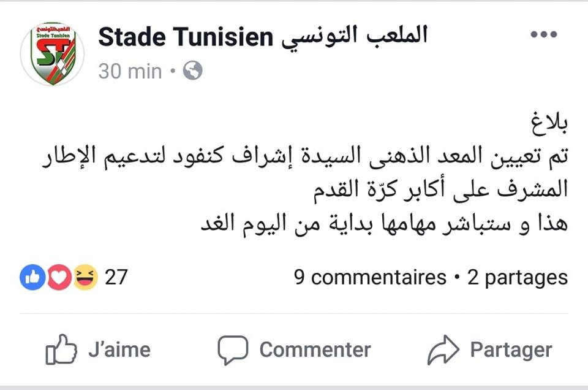This screenshot has width=588, height=390.
Task: Click the speech bubble comment icon
Action: (x=233, y=350)
